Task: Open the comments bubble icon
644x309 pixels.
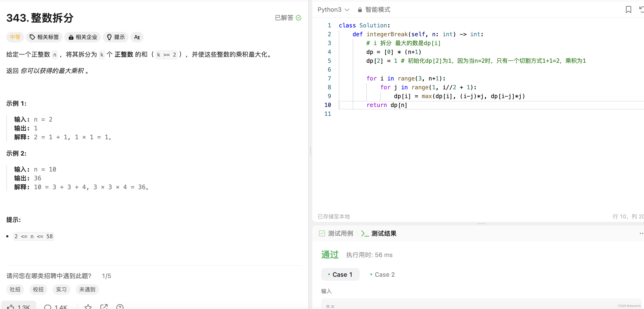Action: 47,307
